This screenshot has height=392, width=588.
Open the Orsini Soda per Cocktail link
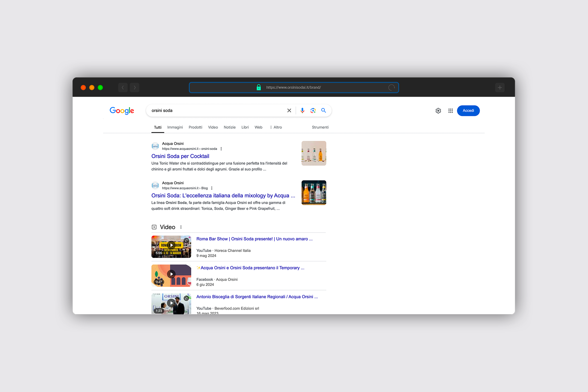point(180,156)
